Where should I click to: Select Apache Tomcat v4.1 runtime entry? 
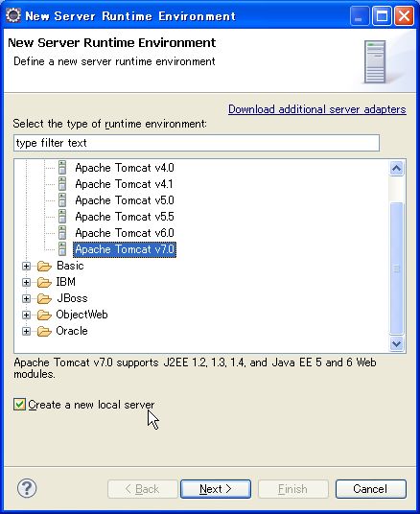[124, 184]
